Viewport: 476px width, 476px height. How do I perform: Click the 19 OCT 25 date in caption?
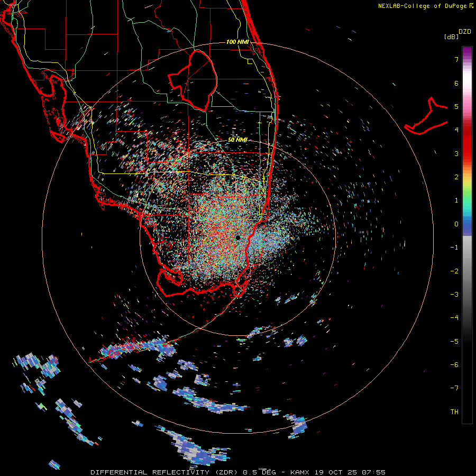[x=335, y=472]
